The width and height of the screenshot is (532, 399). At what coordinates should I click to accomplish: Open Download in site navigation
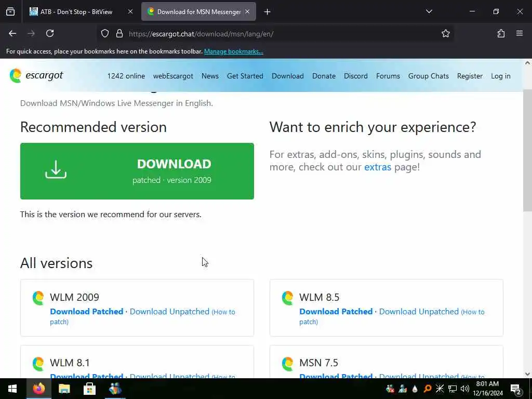(x=288, y=76)
